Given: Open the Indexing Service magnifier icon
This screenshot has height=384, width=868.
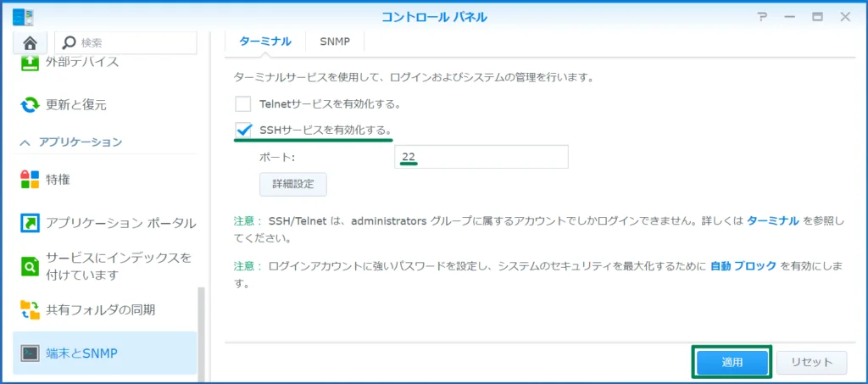Looking at the screenshot, I should point(30,266).
